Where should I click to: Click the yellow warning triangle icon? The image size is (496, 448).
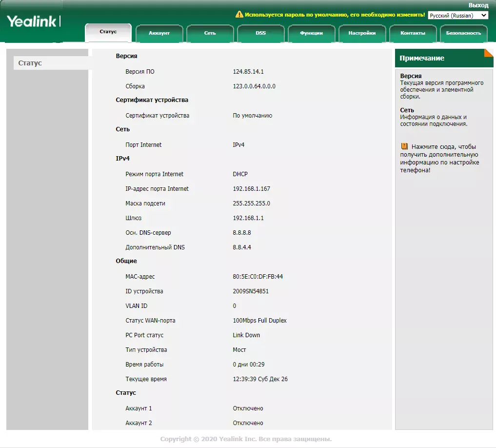pyautogui.click(x=239, y=15)
